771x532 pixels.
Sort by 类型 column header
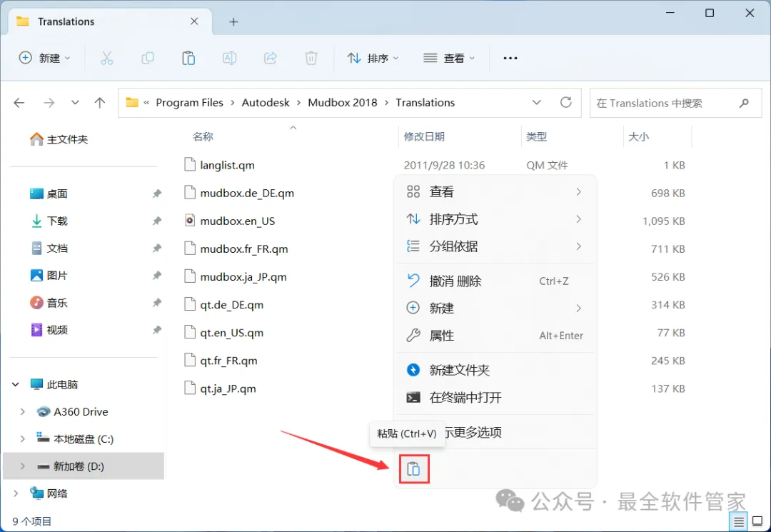coord(536,136)
